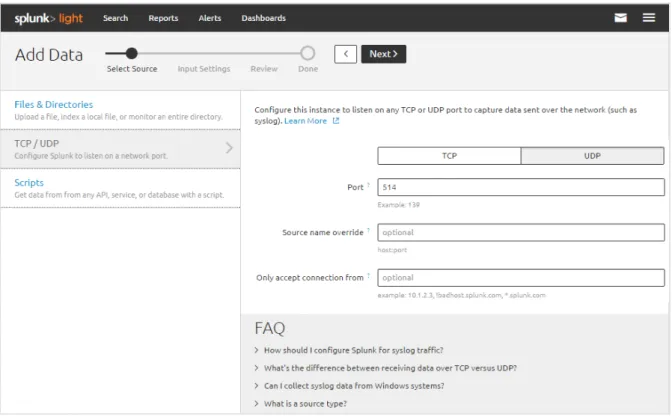
Task: Click the Splunk Light logo
Action: (x=48, y=18)
